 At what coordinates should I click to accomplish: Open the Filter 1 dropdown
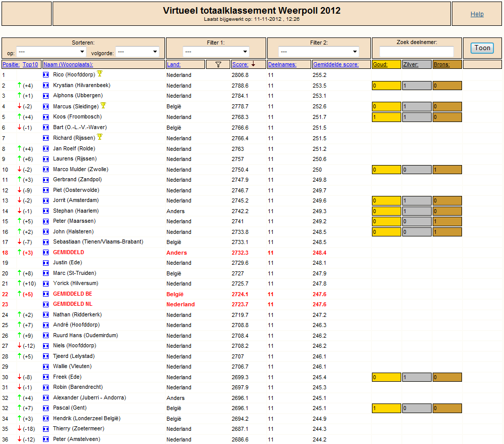point(216,52)
